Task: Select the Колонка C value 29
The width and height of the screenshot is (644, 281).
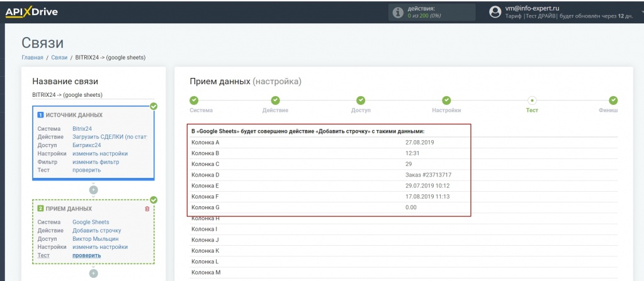Action: (409, 164)
